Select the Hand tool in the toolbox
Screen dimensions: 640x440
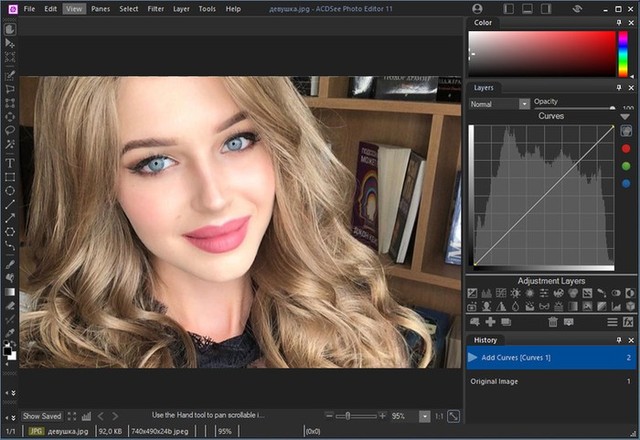[10, 30]
